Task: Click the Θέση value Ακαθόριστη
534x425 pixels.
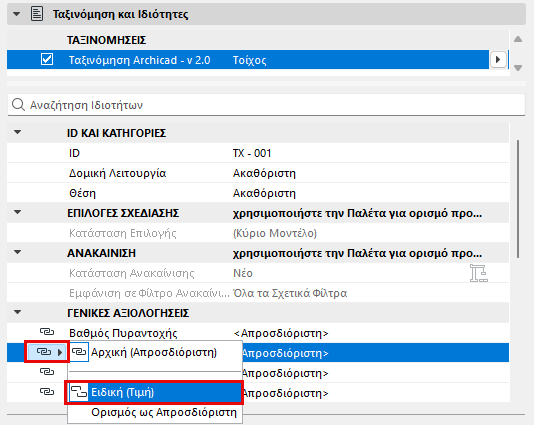Action: coord(264,193)
